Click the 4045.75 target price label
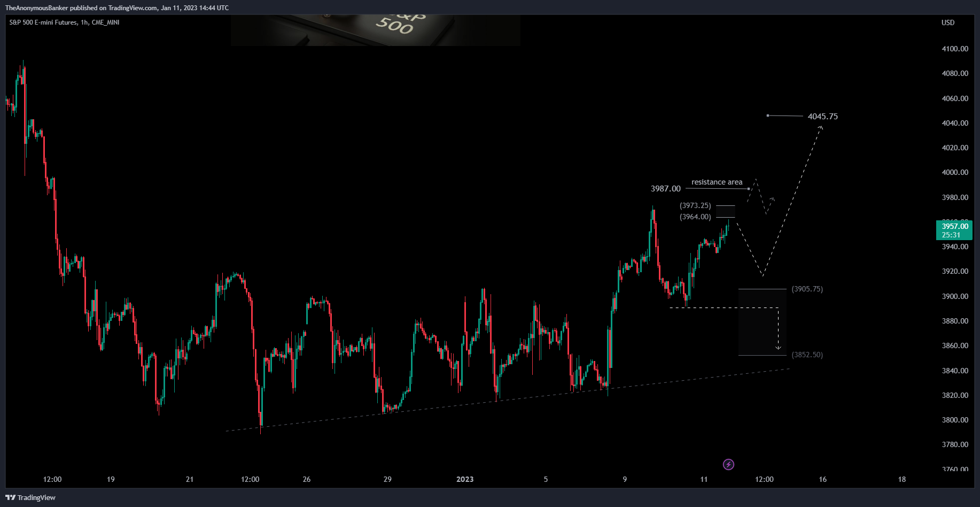Screen dimensions: 980x507 pos(823,116)
